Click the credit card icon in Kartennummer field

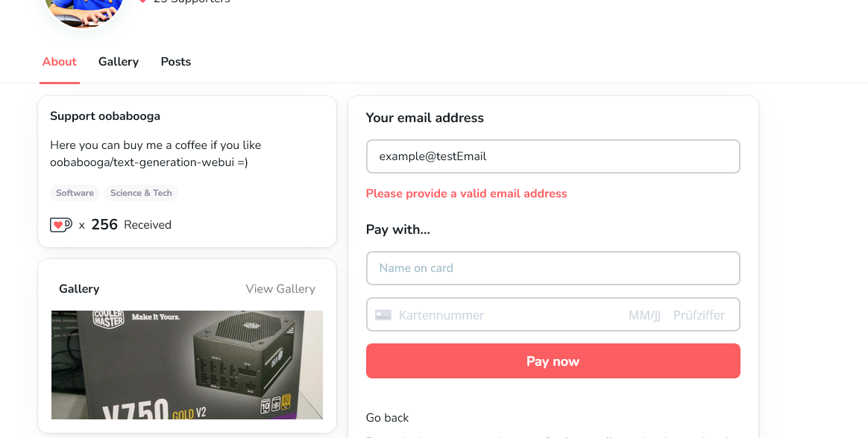383,314
